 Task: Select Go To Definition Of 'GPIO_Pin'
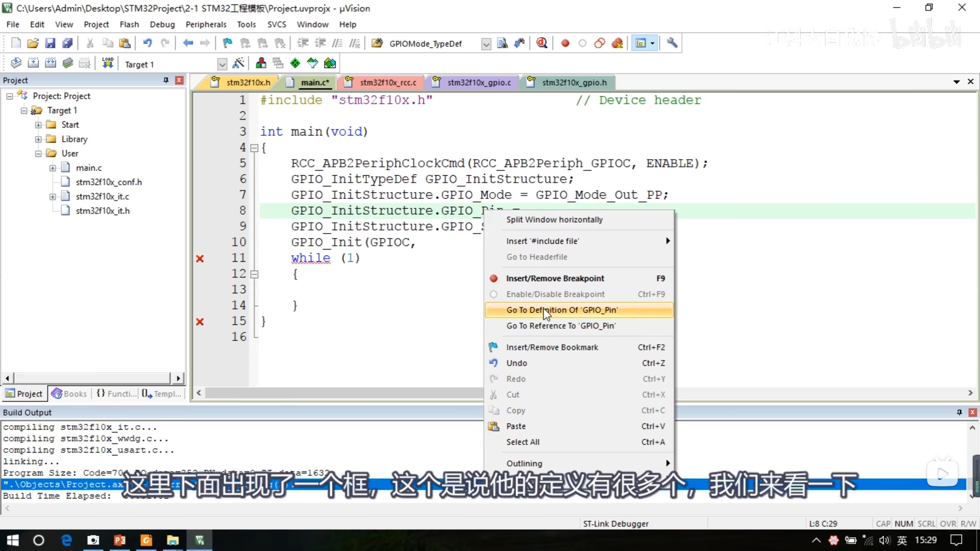(562, 310)
